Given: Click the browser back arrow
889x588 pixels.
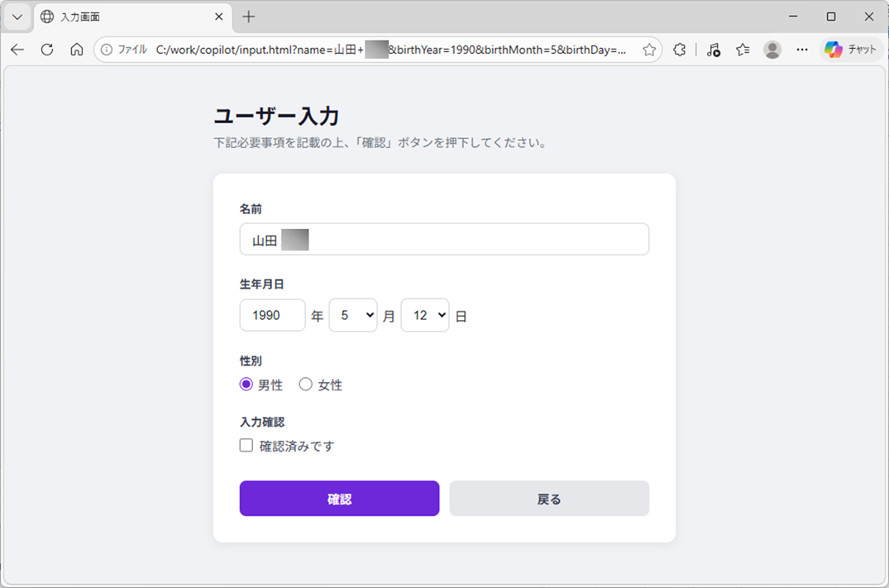Looking at the screenshot, I should 17,50.
